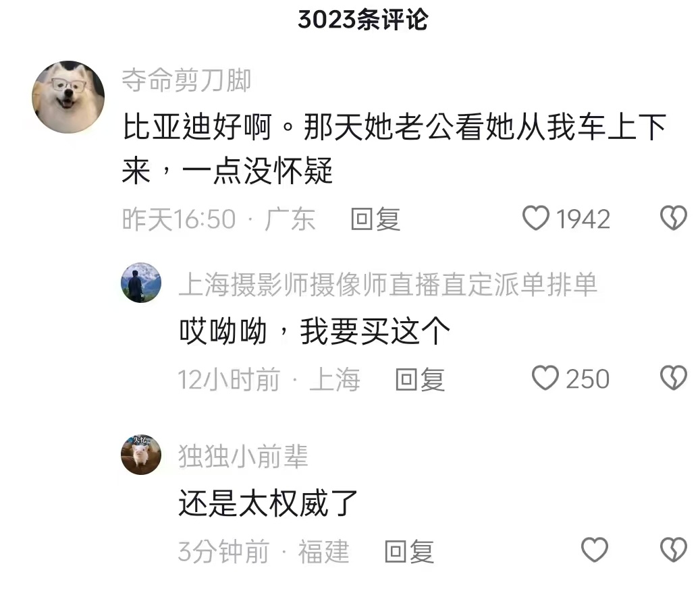Image resolution: width=700 pixels, height=595 pixels.
Task: Tap the 1942 like count
Action: coord(583,219)
